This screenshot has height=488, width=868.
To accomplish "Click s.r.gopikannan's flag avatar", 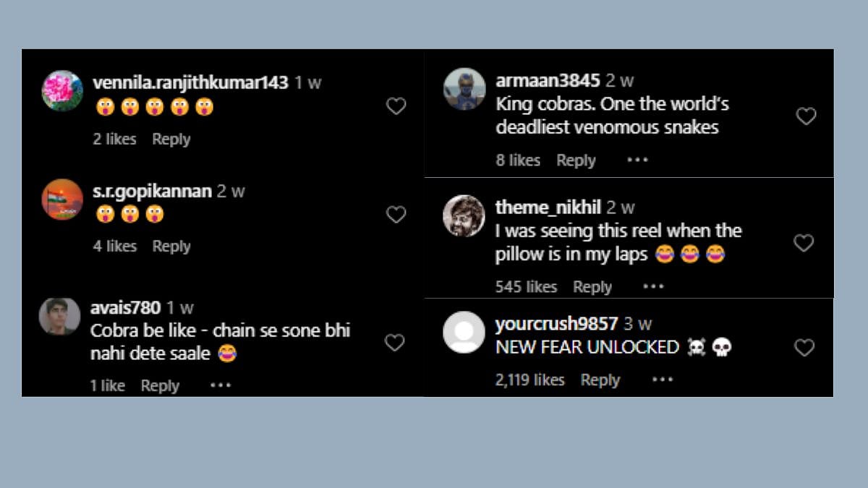I will click(x=62, y=199).
